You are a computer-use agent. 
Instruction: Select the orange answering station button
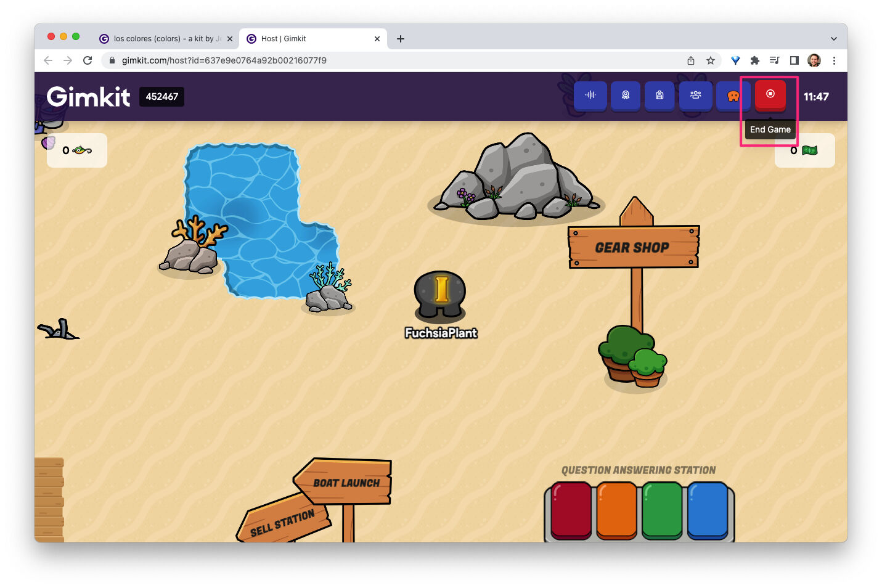616,511
